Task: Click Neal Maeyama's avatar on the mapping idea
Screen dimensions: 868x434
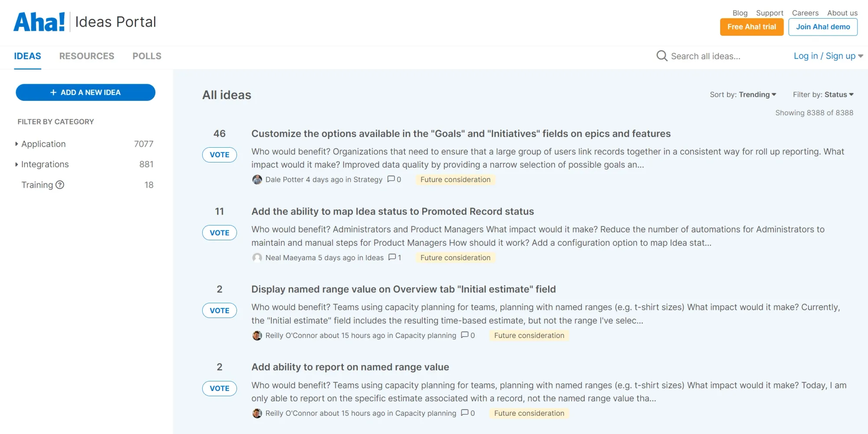Action: (x=257, y=257)
